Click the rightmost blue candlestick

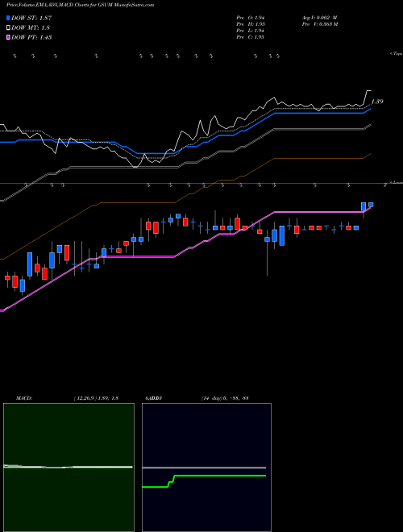tap(371, 205)
